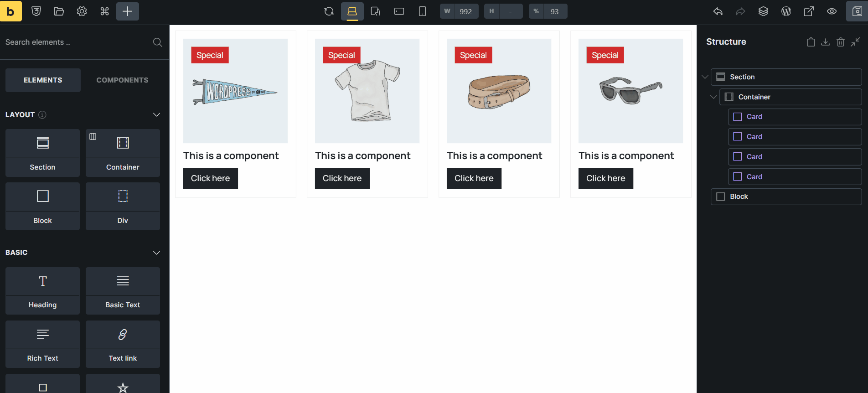Image resolution: width=868 pixels, height=393 pixels.
Task: Collapse the Container tree chevron
Action: click(714, 97)
